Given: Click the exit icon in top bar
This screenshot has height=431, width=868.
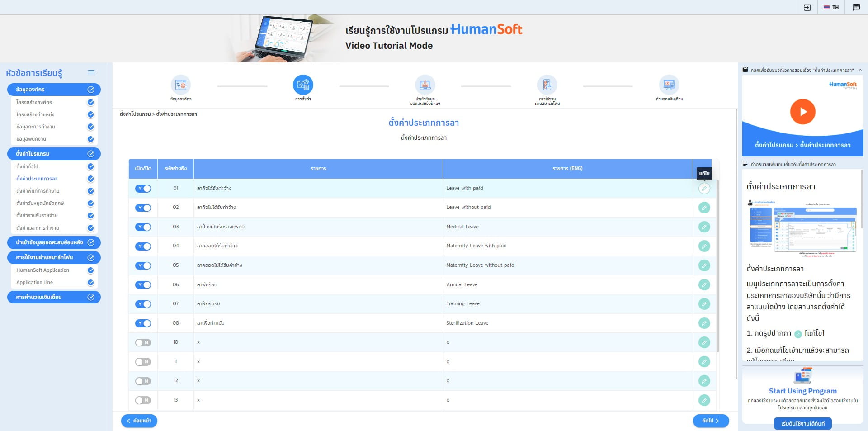Looking at the screenshot, I should pos(807,7).
